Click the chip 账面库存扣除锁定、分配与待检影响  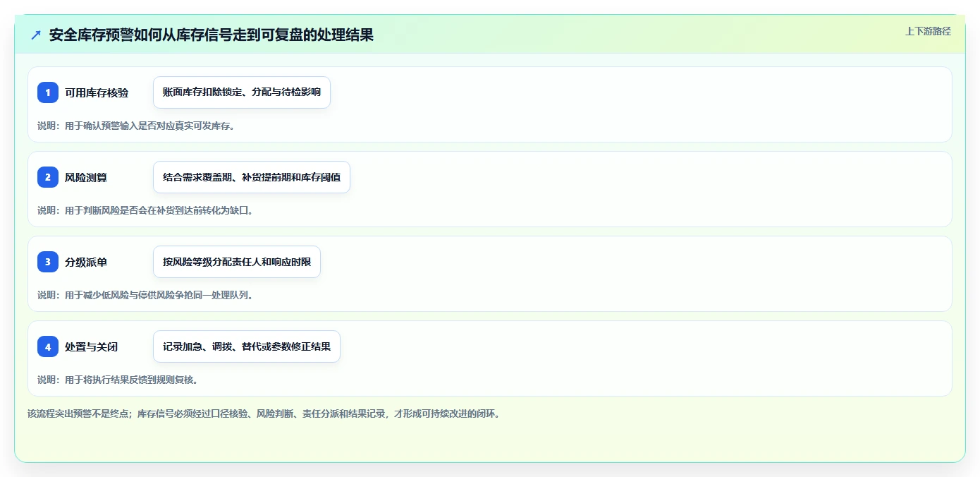[x=242, y=92]
